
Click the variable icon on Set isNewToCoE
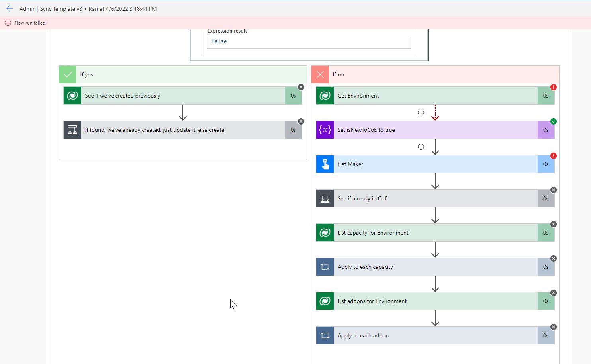click(x=325, y=130)
